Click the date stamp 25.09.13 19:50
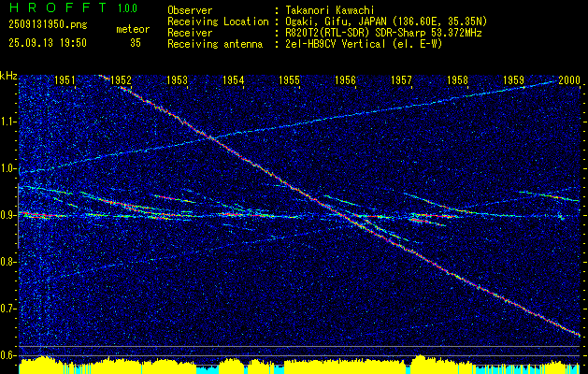The height and width of the screenshot is (374, 588). (x=48, y=43)
